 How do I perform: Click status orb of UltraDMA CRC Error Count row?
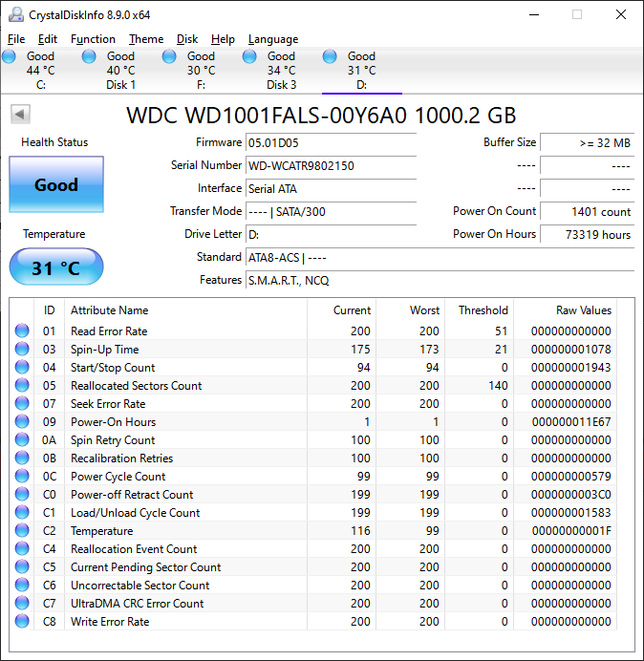pos(22,603)
